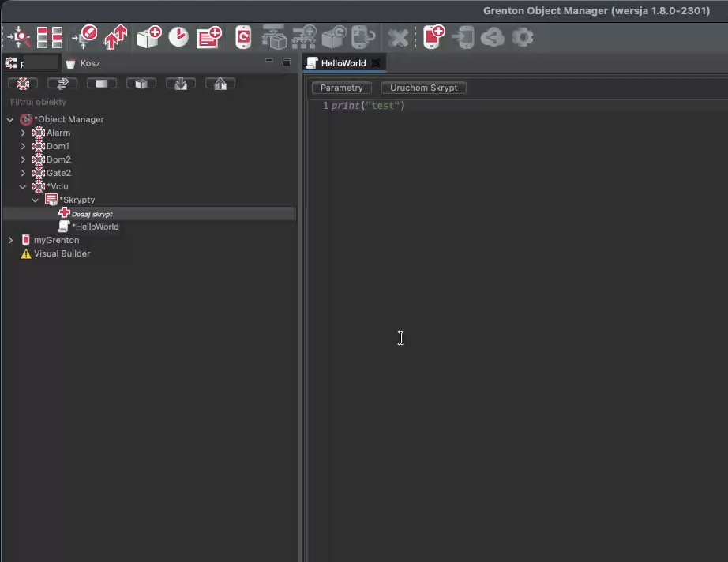Click the grayed phone sync arrow icon

coord(363,37)
